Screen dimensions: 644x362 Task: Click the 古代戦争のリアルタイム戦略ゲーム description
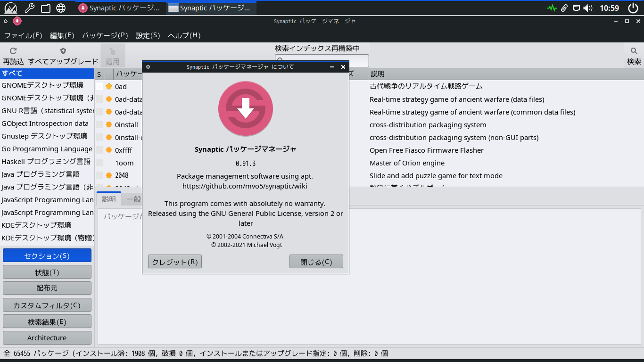click(426, 86)
